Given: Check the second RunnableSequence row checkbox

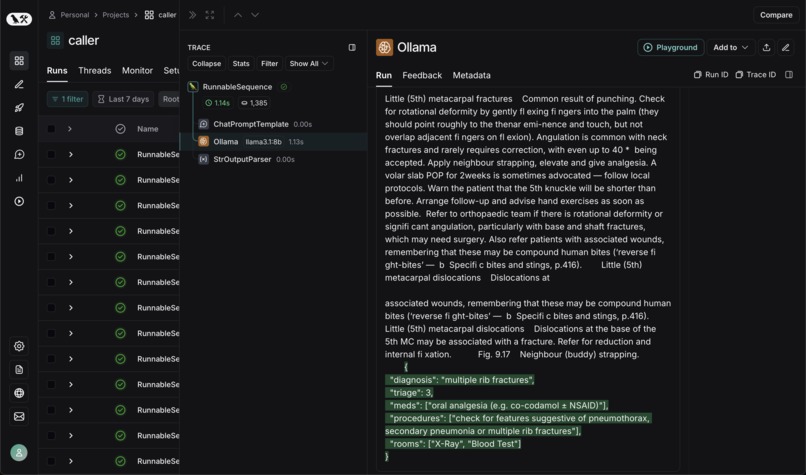Looking at the screenshot, I should (x=51, y=180).
